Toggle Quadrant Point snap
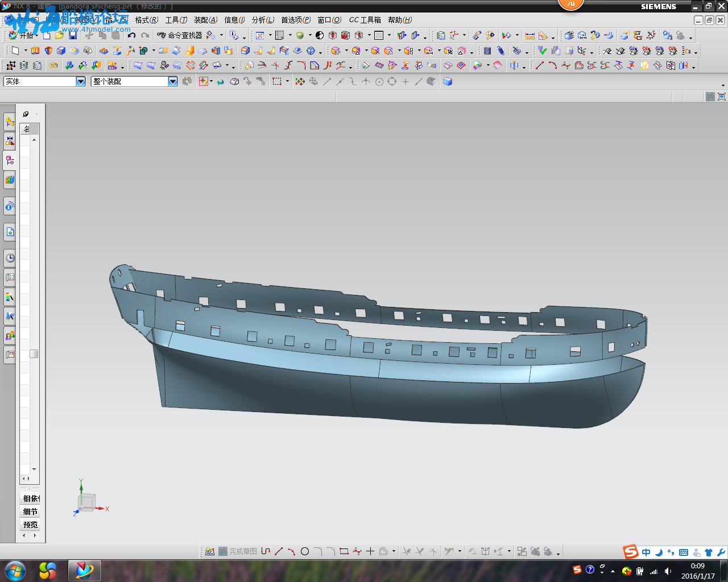Screen dimensions: 728x582 (392, 82)
